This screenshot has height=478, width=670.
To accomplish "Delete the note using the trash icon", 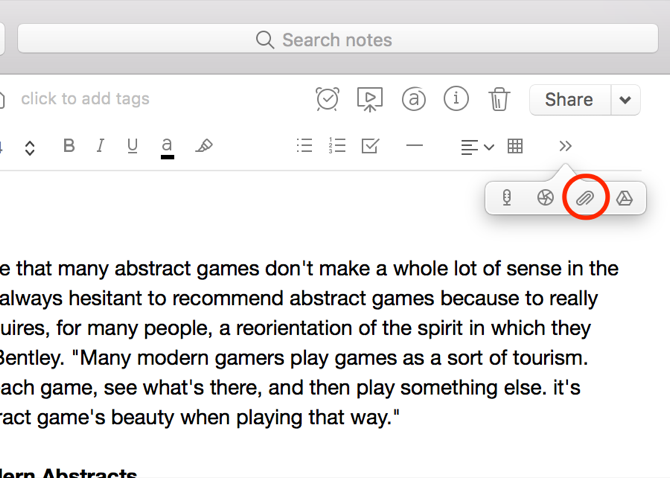I will coord(499,99).
